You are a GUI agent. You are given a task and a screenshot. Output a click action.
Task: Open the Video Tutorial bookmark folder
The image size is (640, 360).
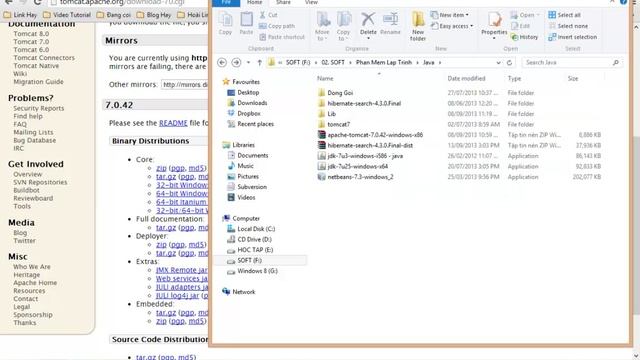click(67, 15)
